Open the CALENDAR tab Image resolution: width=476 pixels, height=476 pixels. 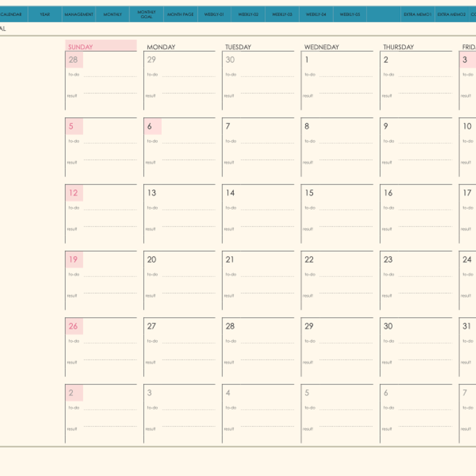tap(12, 14)
